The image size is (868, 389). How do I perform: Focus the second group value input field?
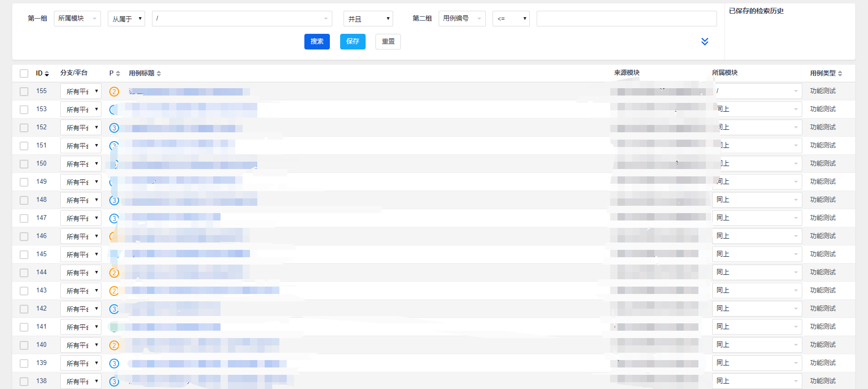(x=627, y=19)
